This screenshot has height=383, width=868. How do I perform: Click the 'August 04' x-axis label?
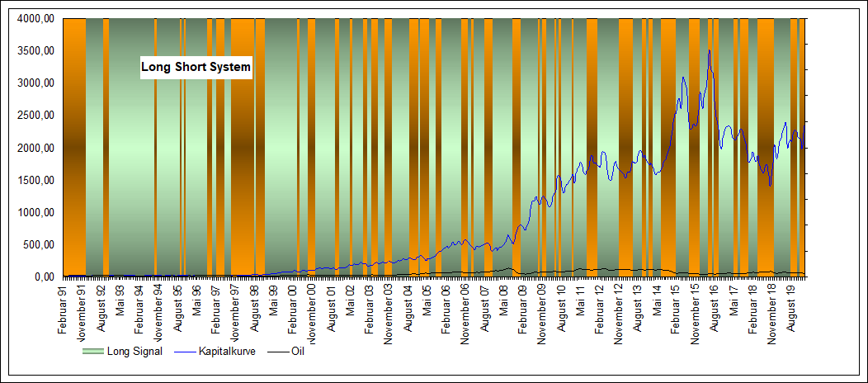point(408,308)
